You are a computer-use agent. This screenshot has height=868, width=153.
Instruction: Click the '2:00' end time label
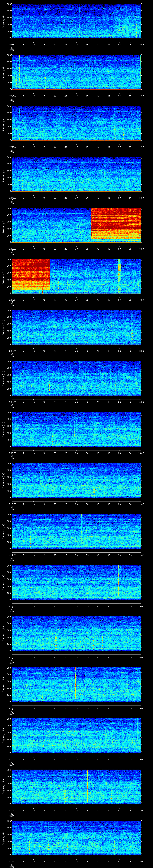[141, 44]
